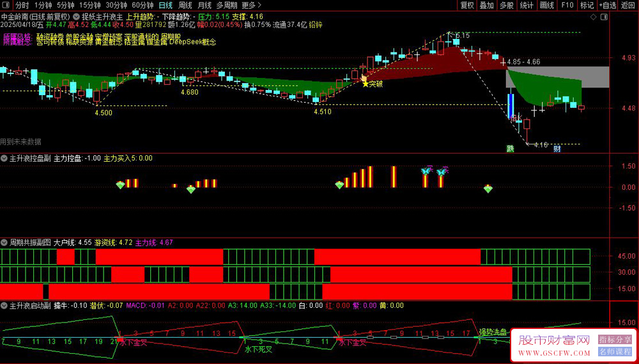Open the 统计 statistics button
639x364 pixels.
click(527, 5)
